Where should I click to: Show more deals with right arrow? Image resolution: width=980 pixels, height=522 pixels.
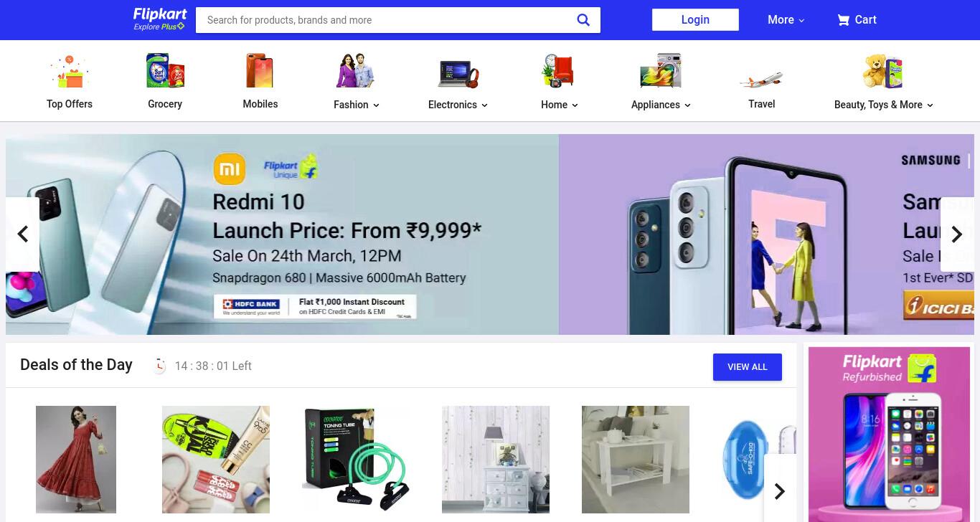(x=780, y=491)
